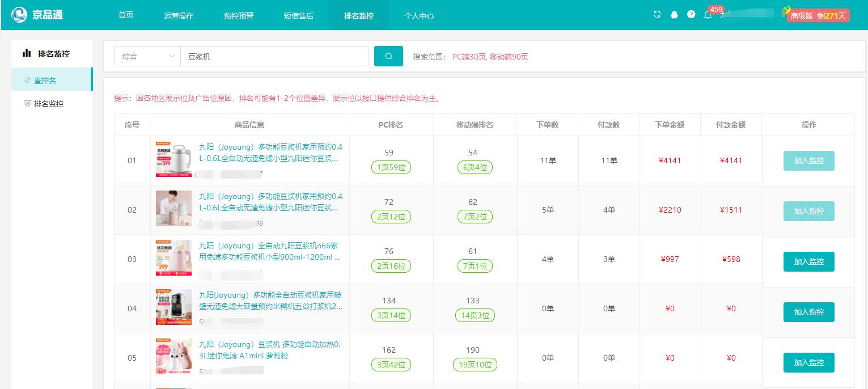Image resolution: width=868 pixels, height=389 pixels.
Task: Click the 14页3位 rank tag
Action: [x=475, y=315]
